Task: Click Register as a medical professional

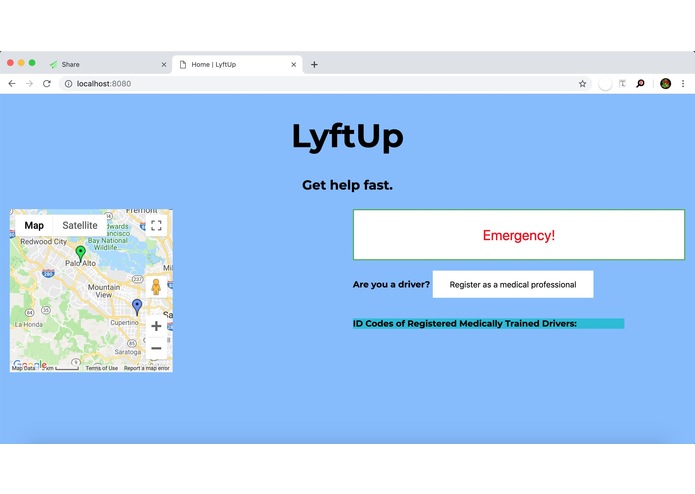Action: (x=513, y=284)
